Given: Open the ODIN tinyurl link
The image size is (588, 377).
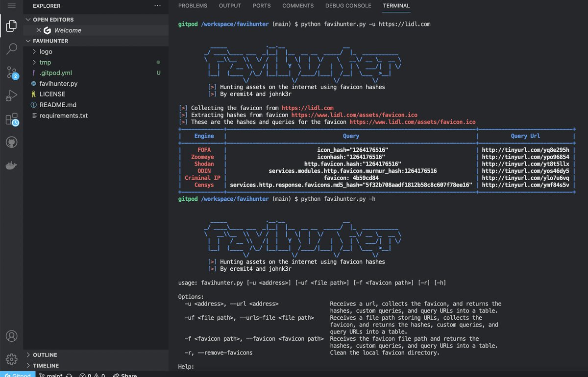Looking at the screenshot, I should [x=526, y=171].
